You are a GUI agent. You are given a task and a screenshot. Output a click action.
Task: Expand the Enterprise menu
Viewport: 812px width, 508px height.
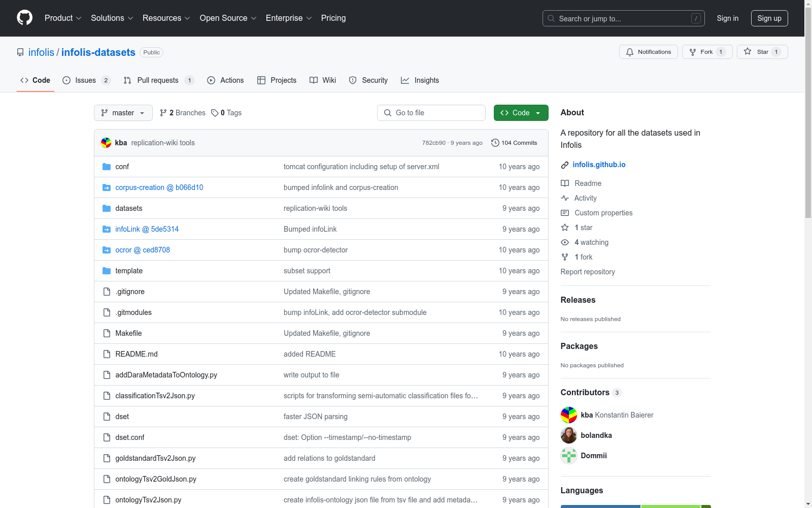289,18
